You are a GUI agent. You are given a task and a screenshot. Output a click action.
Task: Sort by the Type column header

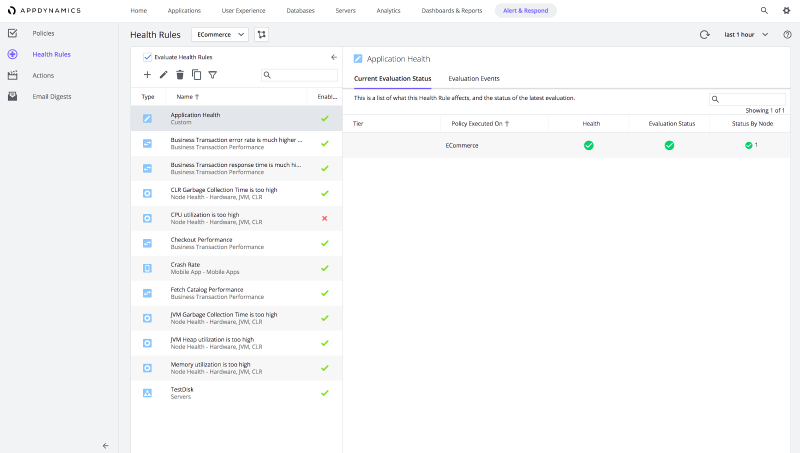148,96
